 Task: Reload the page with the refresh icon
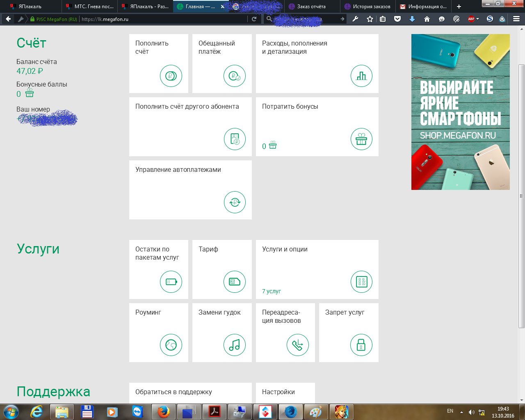pos(254,19)
